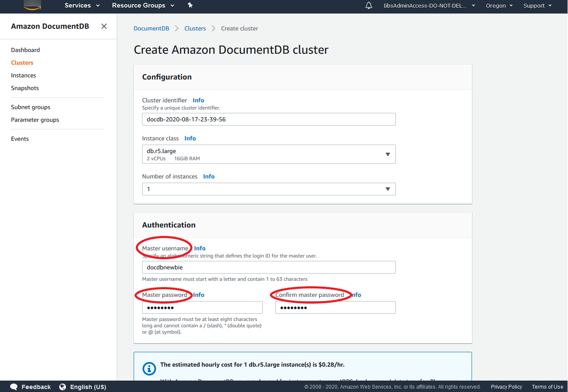Expand the Support dropdown menu
This screenshot has width=568, height=392.
pyautogui.click(x=537, y=5)
